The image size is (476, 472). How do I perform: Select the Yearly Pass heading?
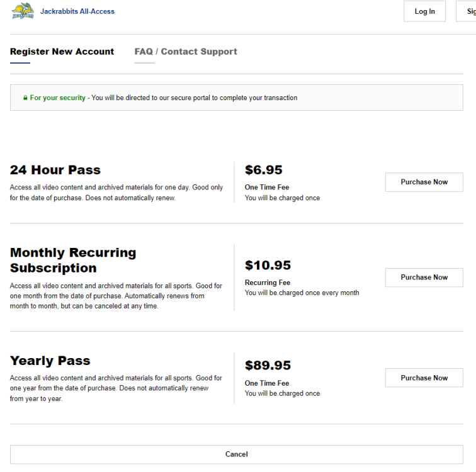[50, 361]
